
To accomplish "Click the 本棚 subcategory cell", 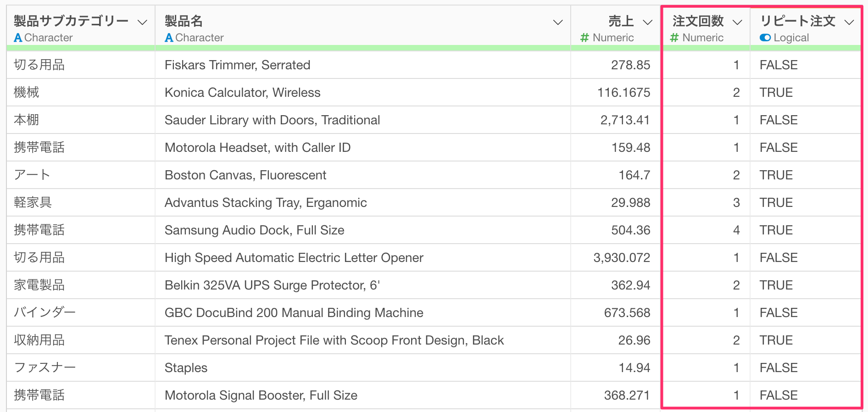I will pos(81,120).
